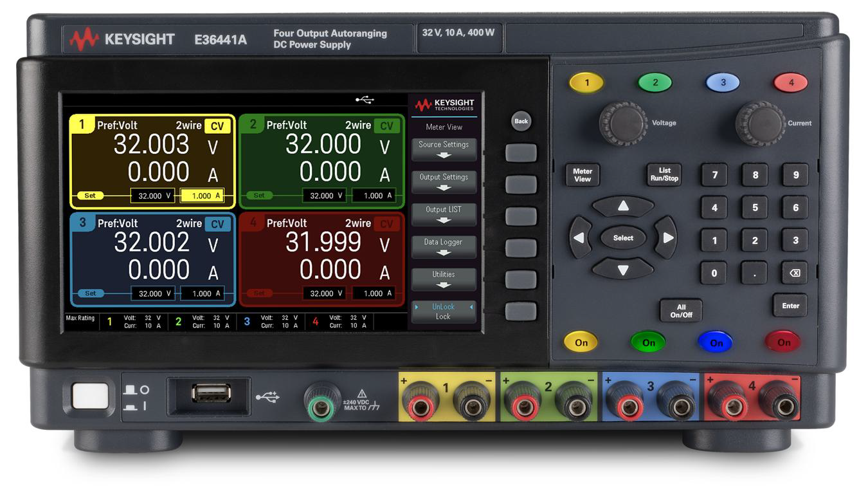Screen dimensions: 868x491
Task: Toggle the All On/Off key
Action: [681, 311]
